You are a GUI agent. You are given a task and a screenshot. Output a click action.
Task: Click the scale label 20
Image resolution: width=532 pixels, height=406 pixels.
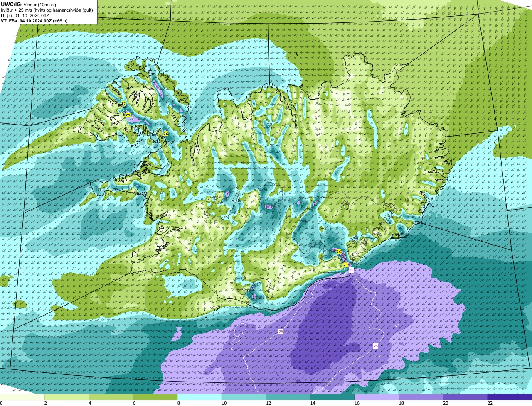[x=445, y=403]
